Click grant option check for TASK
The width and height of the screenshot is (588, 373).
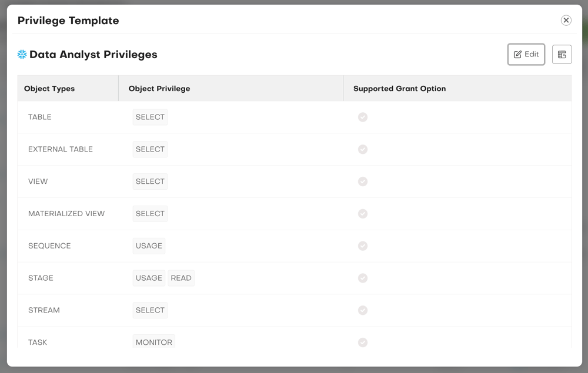point(363,342)
